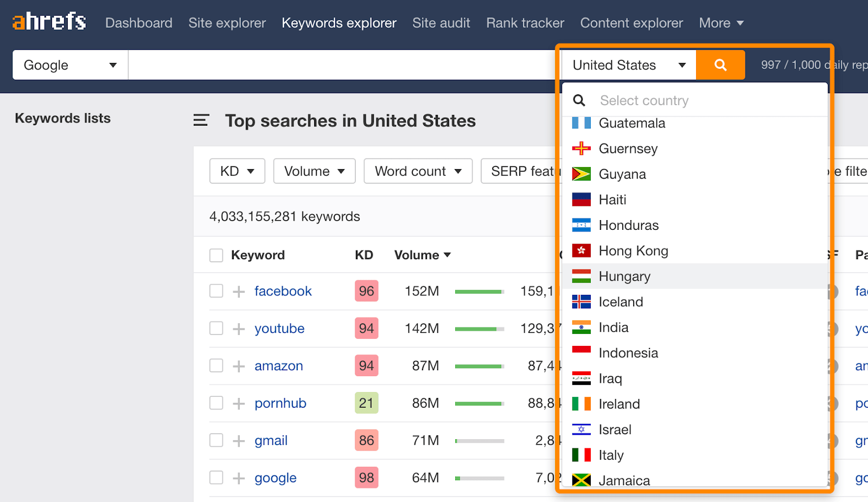Check the pornhub row checkbox
Screen dimensions: 868x502
[x=216, y=403]
